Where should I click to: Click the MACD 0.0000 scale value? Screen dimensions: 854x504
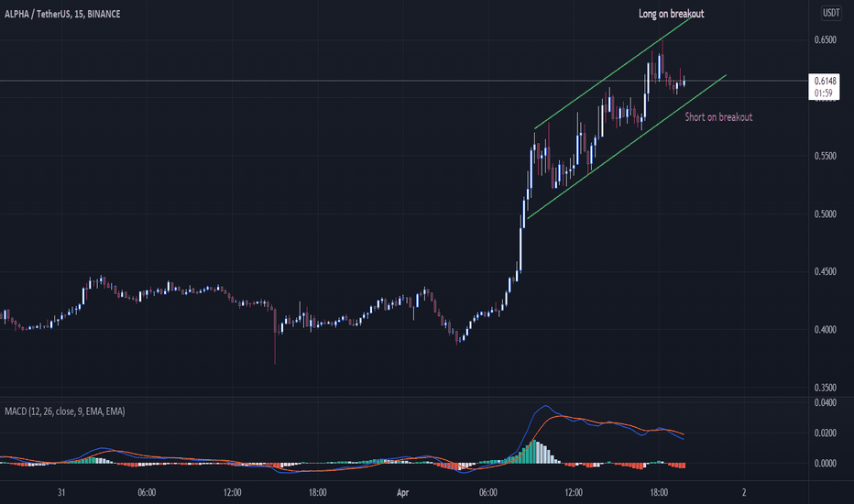point(825,463)
